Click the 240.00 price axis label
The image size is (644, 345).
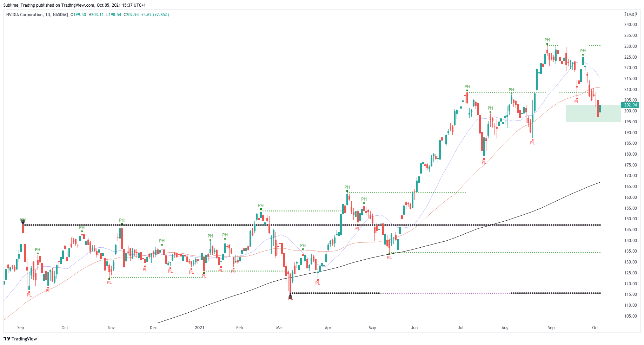pyautogui.click(x=630, y=25)
